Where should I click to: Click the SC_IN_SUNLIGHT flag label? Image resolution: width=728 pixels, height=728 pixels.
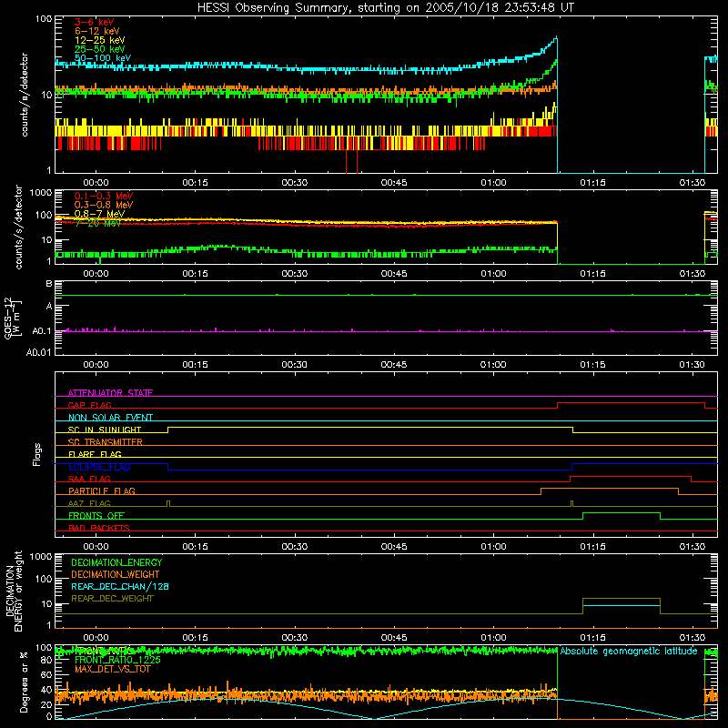click(105, 430)
